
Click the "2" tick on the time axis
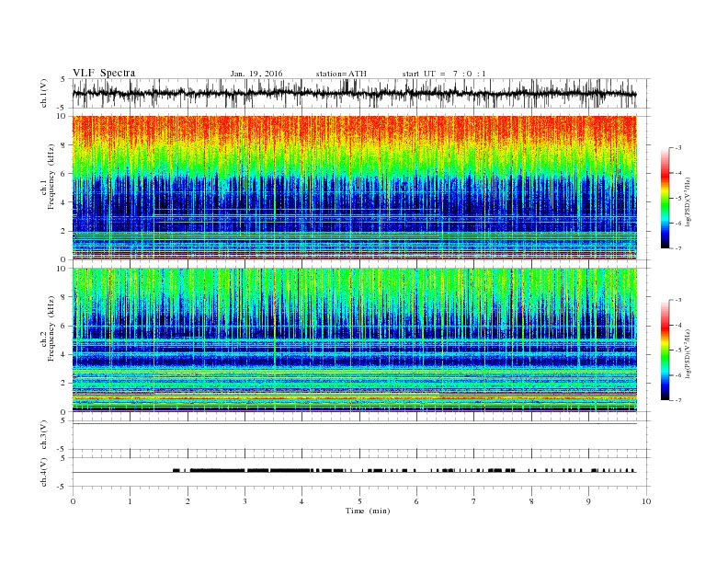point(188,501)
